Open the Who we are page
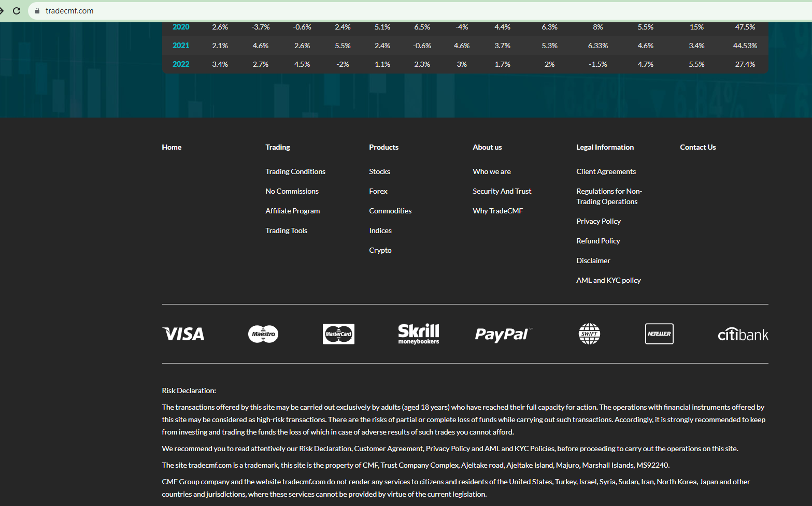The image size is (812, 506). (492, 171)
